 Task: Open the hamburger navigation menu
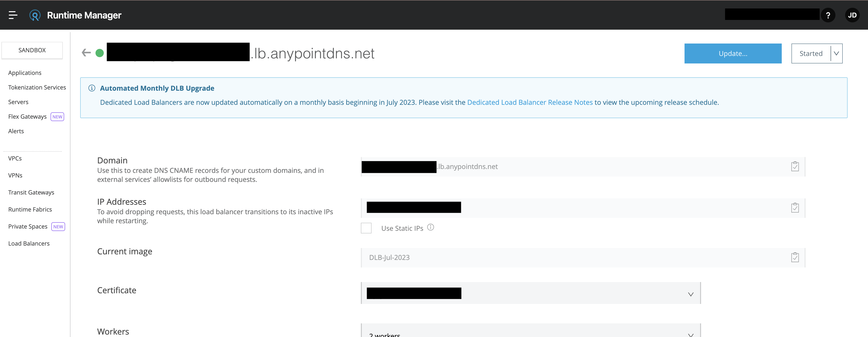coord(13,15)
